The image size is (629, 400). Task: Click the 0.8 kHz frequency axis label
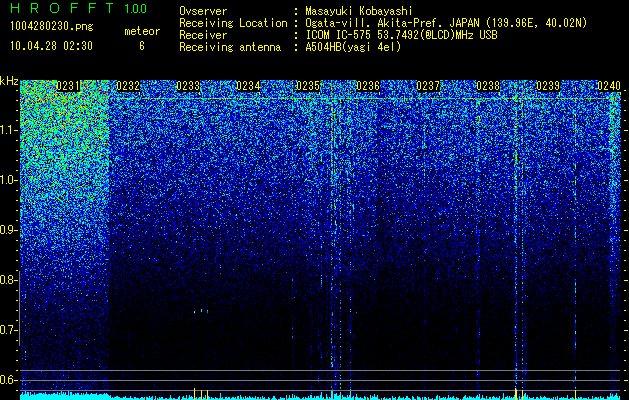tap(9, 280)
